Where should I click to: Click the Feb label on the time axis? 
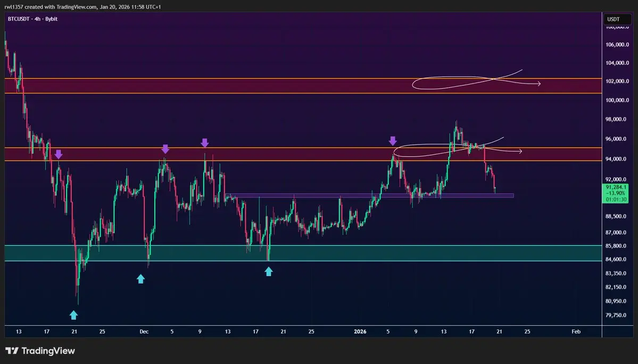coord(576,332)
